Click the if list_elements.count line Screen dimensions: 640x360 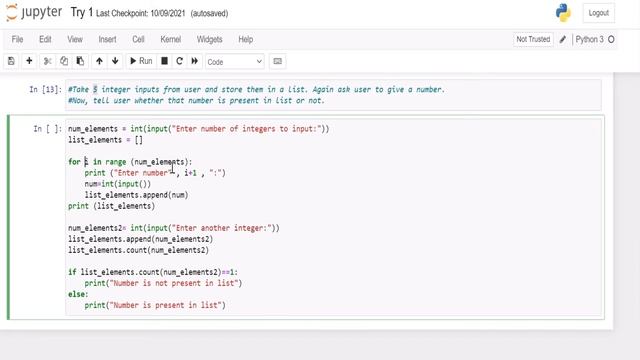point(153,272)
